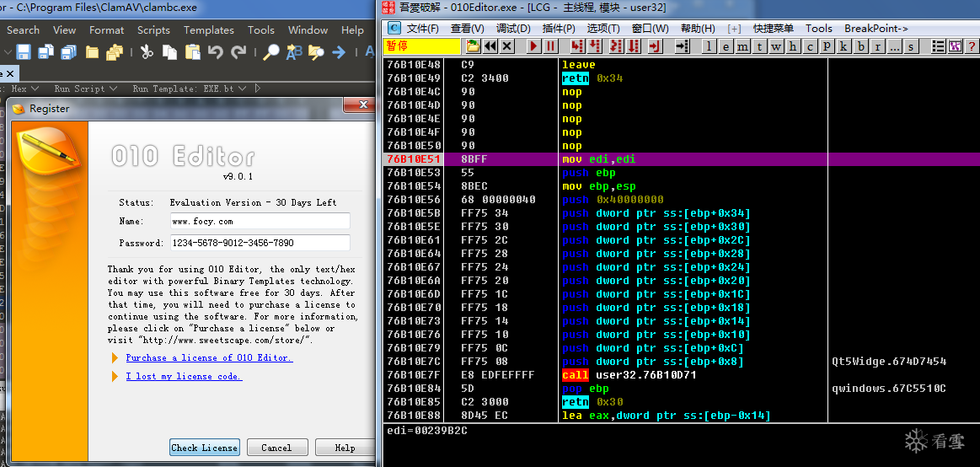Image resolution: width=980 pixels, height=467 pixels.
Task: Open the 'c' CPU window button
Action: tap(810, 46)
